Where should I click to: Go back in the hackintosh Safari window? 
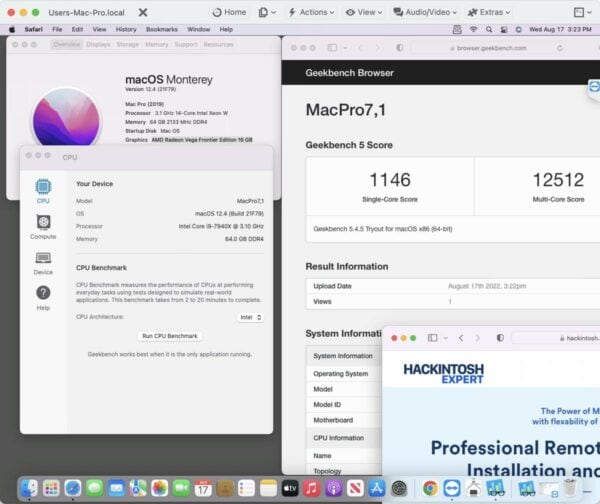[x=461, y=338]
